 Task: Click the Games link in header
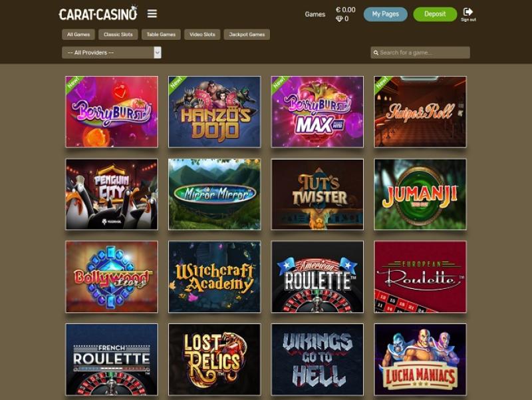(x=315, y=14)
